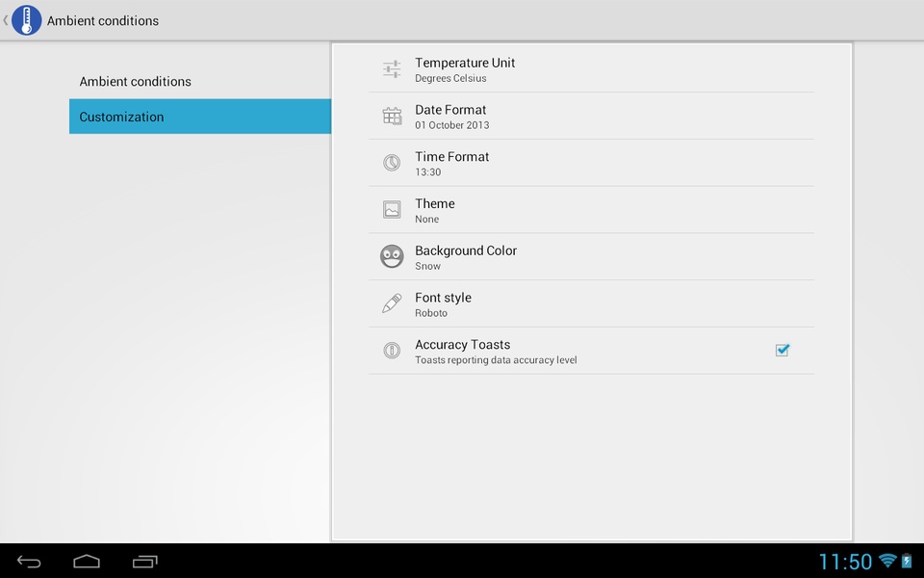This screenshot has width=924, height=578.
Task: Open the Temperature Unit setting
Action: [591, 69]
